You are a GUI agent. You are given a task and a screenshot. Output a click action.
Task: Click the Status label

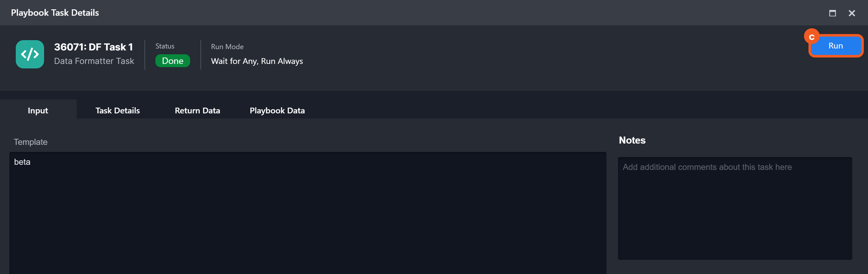(x=165, y=46)
